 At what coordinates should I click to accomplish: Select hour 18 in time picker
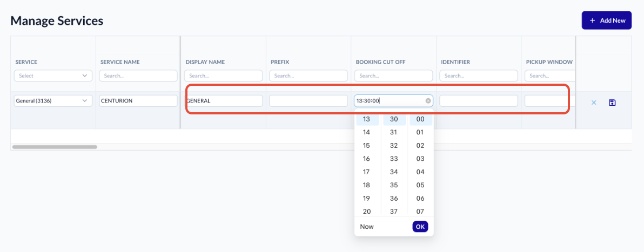367,185
